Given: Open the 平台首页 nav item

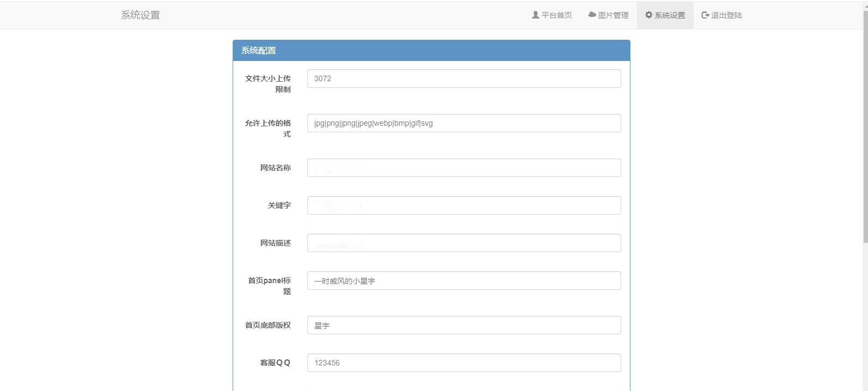Looking at the screenshot, I should 551,15.
